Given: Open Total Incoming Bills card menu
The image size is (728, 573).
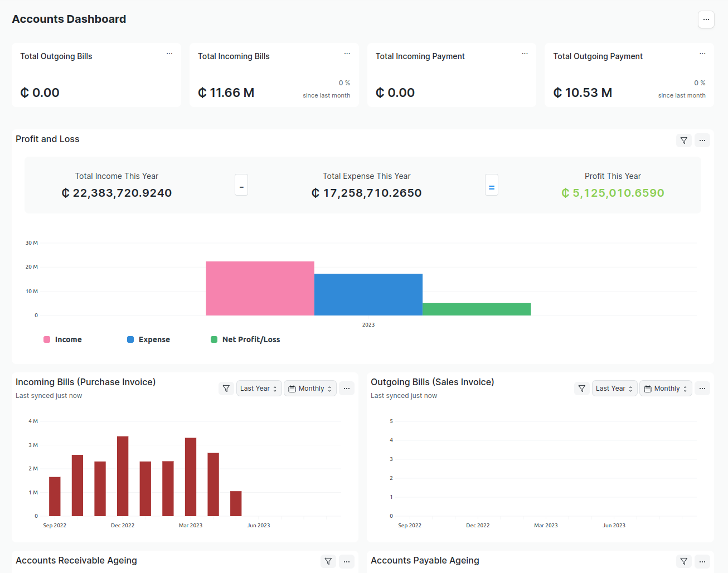Looking at the screenshot, I should click(347, 54).
